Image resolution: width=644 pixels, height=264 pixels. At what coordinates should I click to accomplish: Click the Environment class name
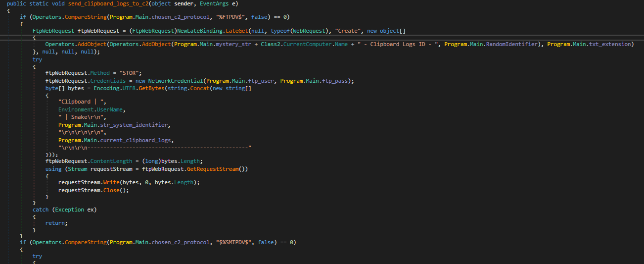76,109
